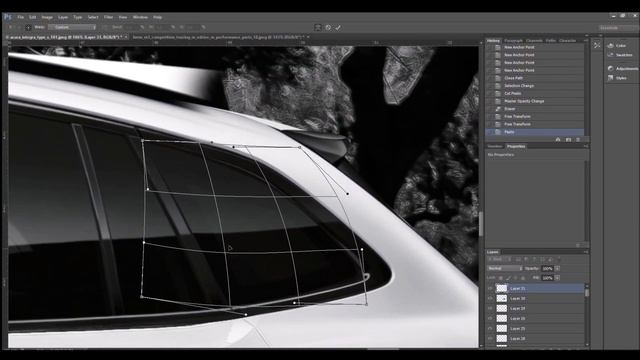This screenshot has height=360, width=640.
Task: Toggle lock position icon
Action: (x=516, y=278)
